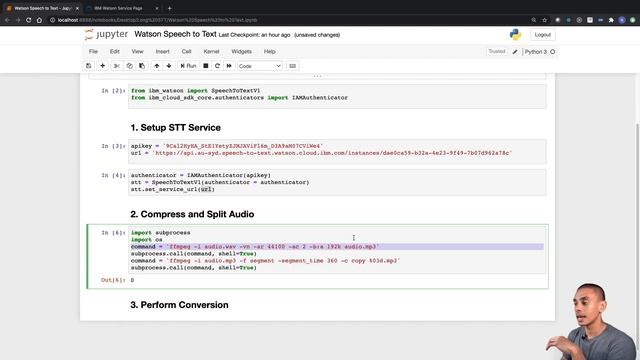Close the Watson Speech to Text tab
Viewport: 640px width, 360px height.
(77, 8)
